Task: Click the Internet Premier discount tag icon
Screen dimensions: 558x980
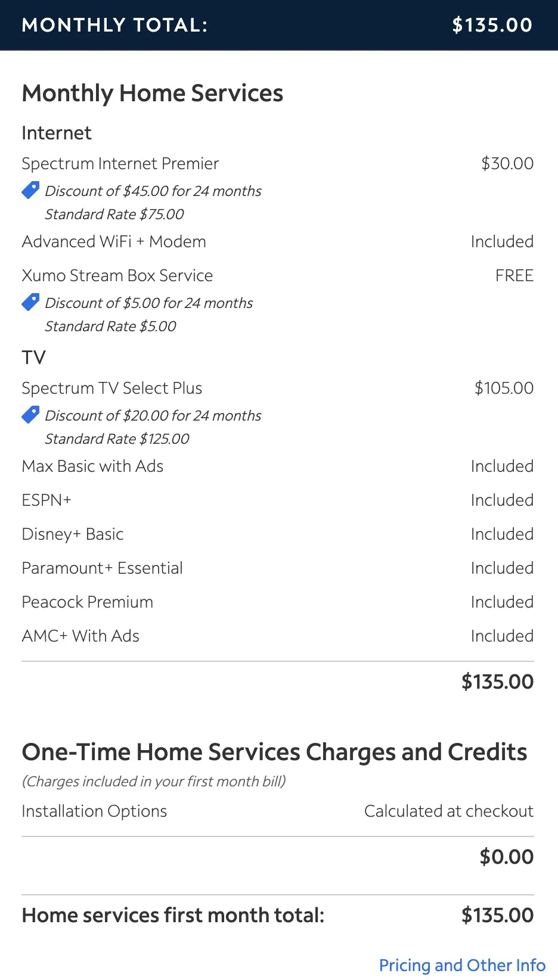Action: point(30,190)
